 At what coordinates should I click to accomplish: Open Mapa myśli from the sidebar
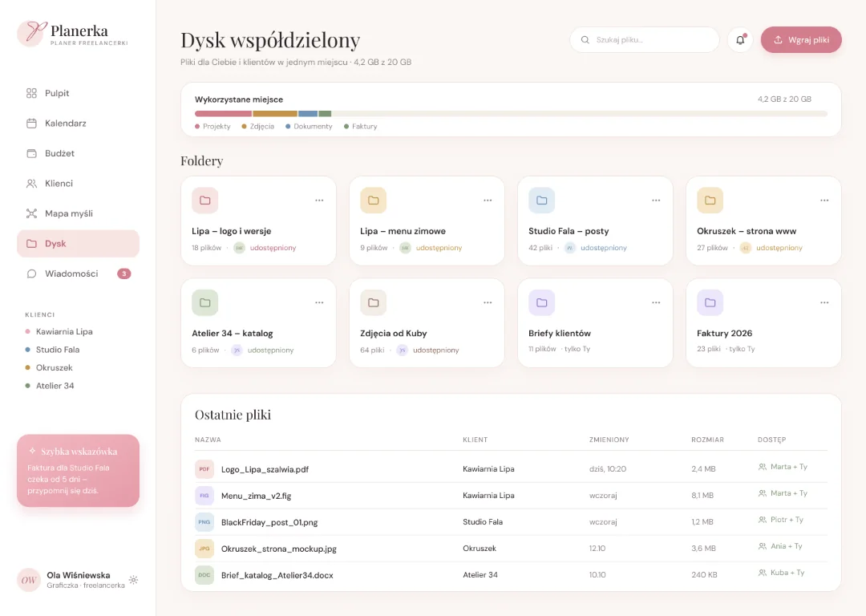point(78,213)
